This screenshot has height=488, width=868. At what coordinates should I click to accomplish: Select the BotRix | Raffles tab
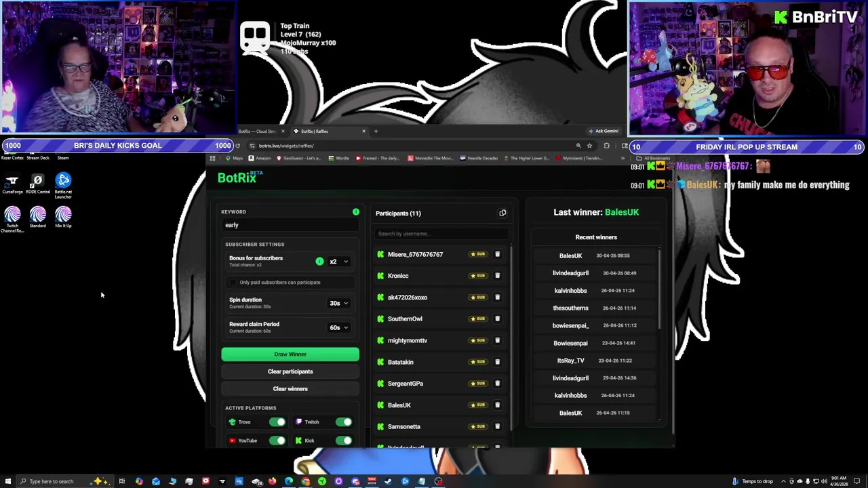coord(329,131)
